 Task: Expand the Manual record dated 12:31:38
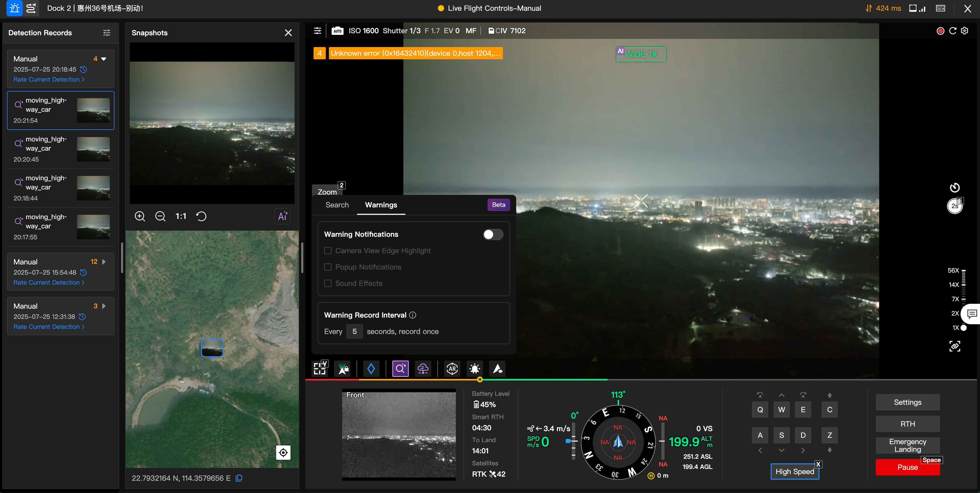tap(103, 306)
